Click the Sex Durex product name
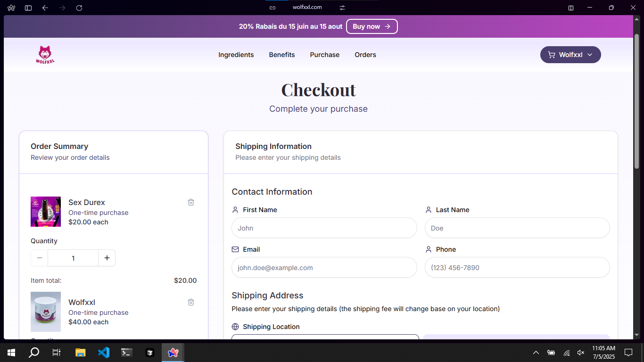Image resolution: width=644 pixels, height=362 pixels. click(x=87, y=202)
